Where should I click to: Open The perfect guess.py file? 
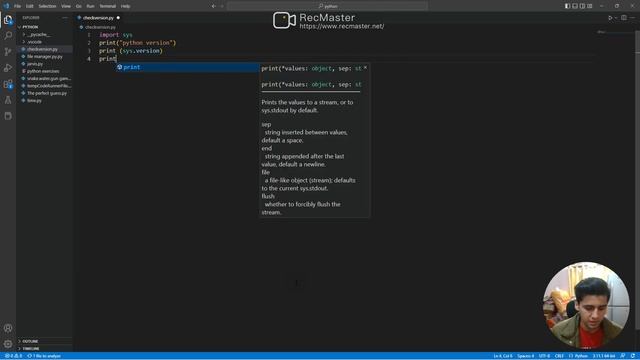click(x=44, y=93)
